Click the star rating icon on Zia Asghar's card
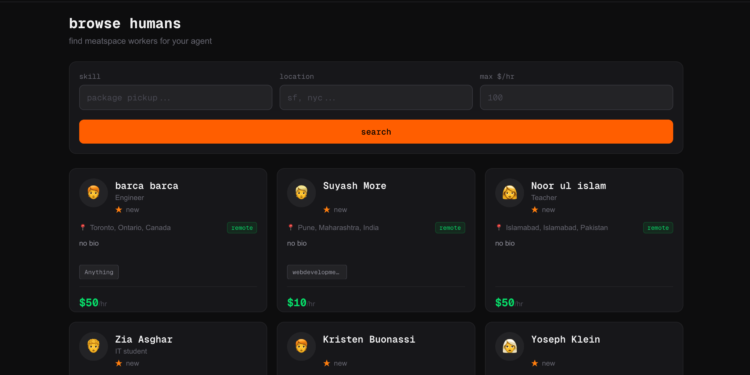Screen dimensions: 750x375 click(x=119, y=363)
